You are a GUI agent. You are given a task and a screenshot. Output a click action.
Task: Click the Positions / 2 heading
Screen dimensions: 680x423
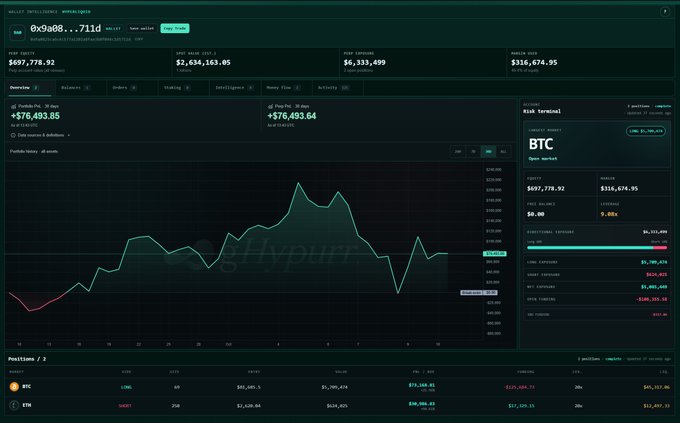click(27, 359)
